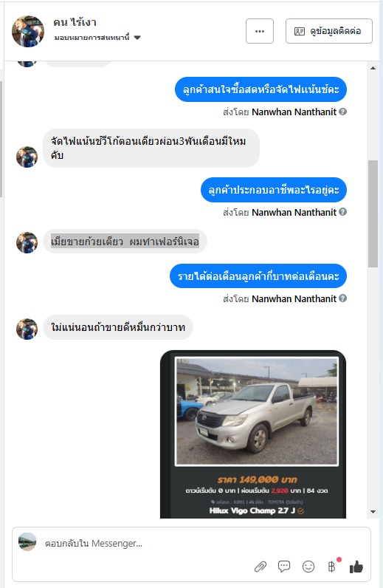The image size is (383, 588).
Task: Click the chat scrollbar thumb
Action: 373,213
